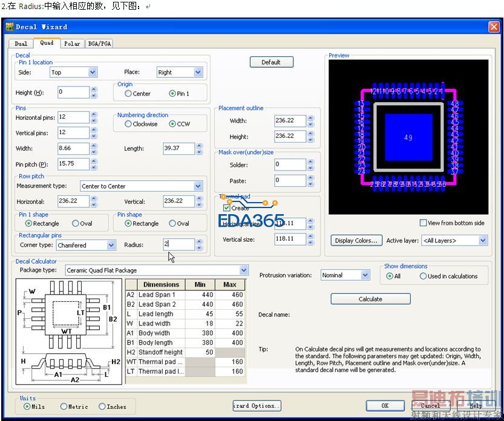Click the Decal Wizard title bar icon
The width and height of the screenshot is (504, 421).
(x=10, y=27)
